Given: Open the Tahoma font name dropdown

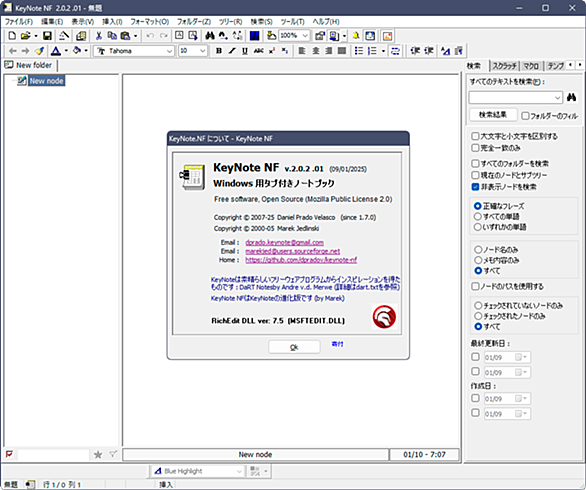Looking at the screenshot, I should click(169, 51).
